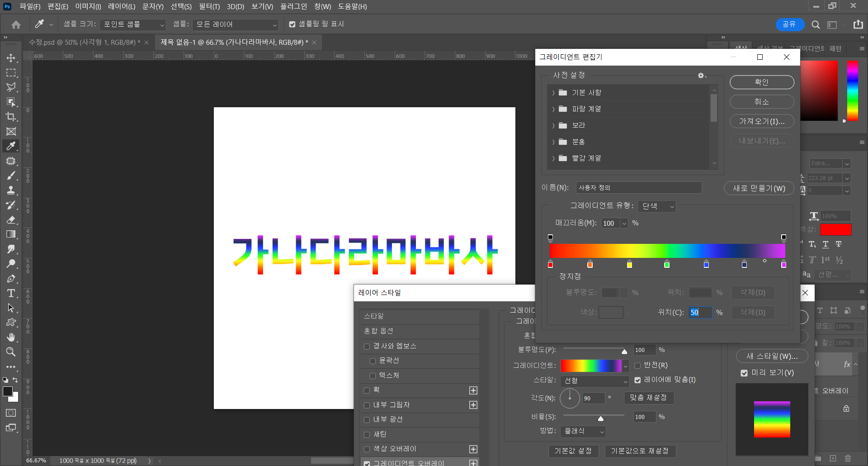The width and height of the screenshot is (868, 466).
Task: Select the Pen tool
Action: pos(11,279)
